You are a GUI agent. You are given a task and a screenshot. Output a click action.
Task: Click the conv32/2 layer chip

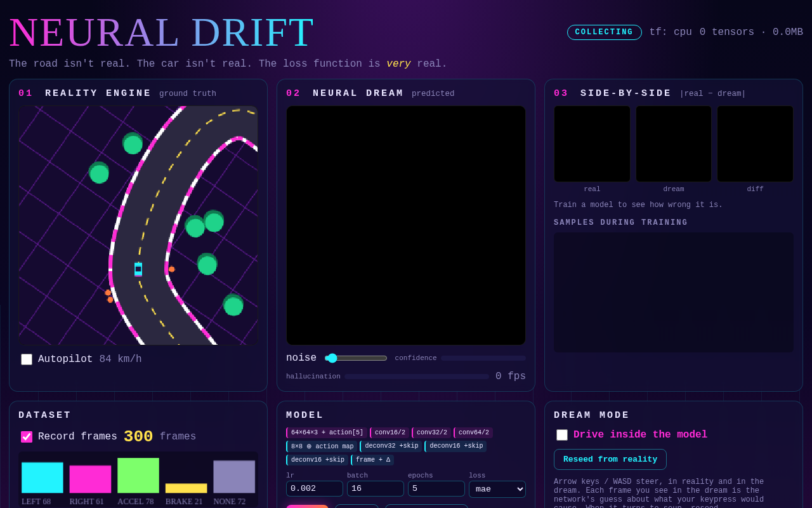[x=431, y=432]
